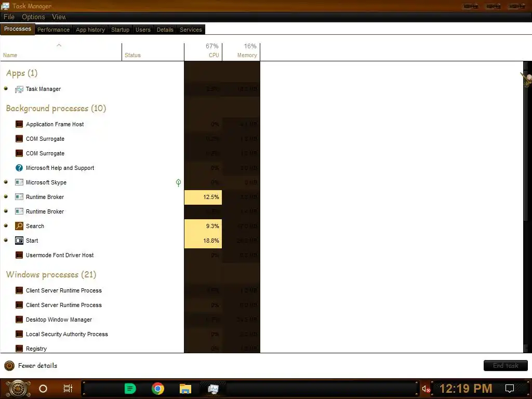Open the Action Center notification icon
532x399 pixels.
click(x=510, y=389)
